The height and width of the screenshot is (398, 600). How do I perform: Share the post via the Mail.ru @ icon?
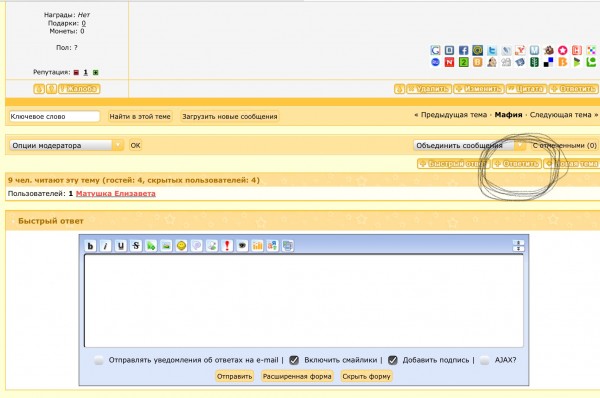[x=478, y=50]
